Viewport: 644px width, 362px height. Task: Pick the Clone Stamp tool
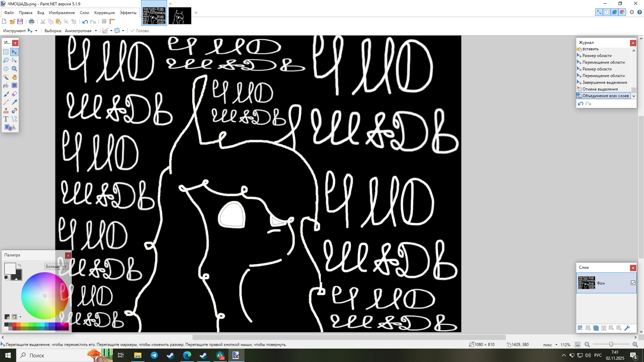click(x=6, y=111)
